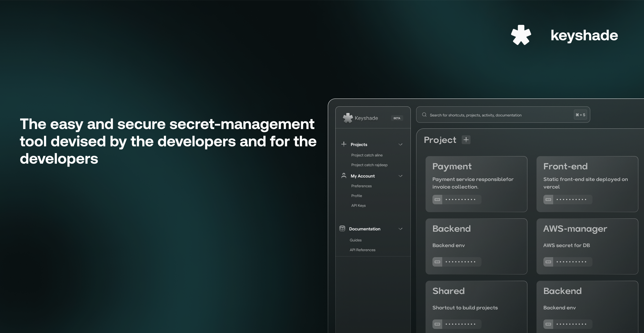Open the AWS-manager project card
The width and height of the screenshot is (644, 333).
(587, 246)
